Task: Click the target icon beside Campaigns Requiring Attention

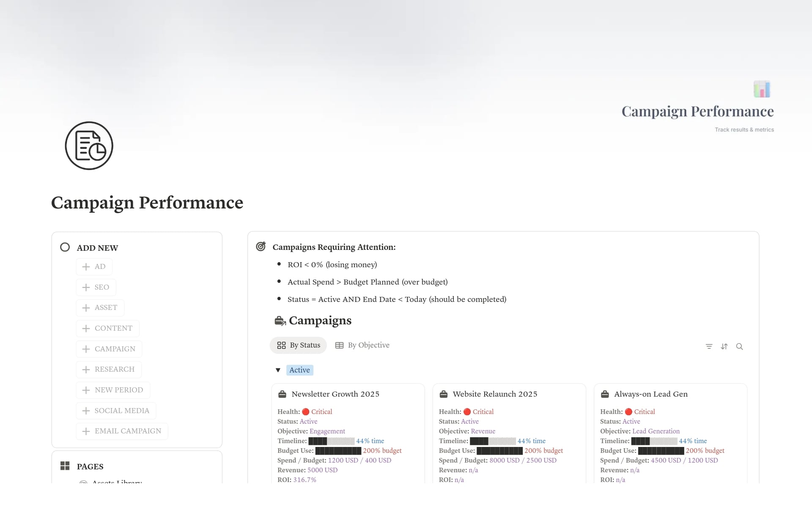Action: click(x=261, y=247)
